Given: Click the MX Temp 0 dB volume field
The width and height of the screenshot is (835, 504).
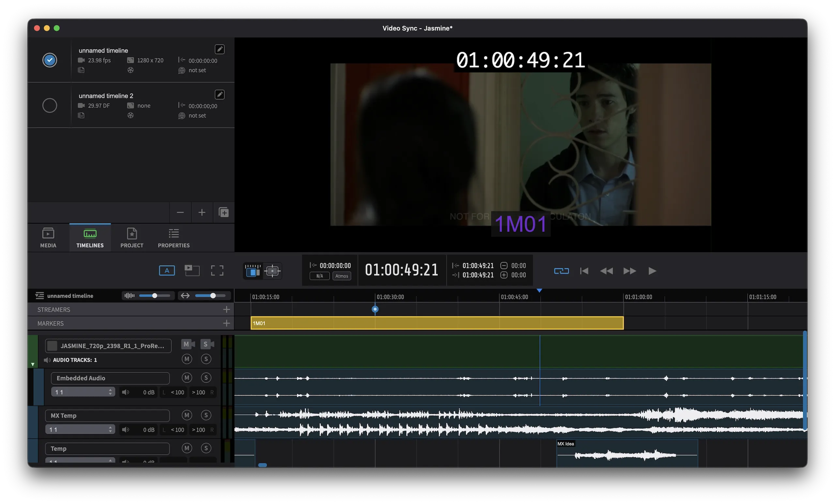Looking at the screenshot, I should [139, 430].
